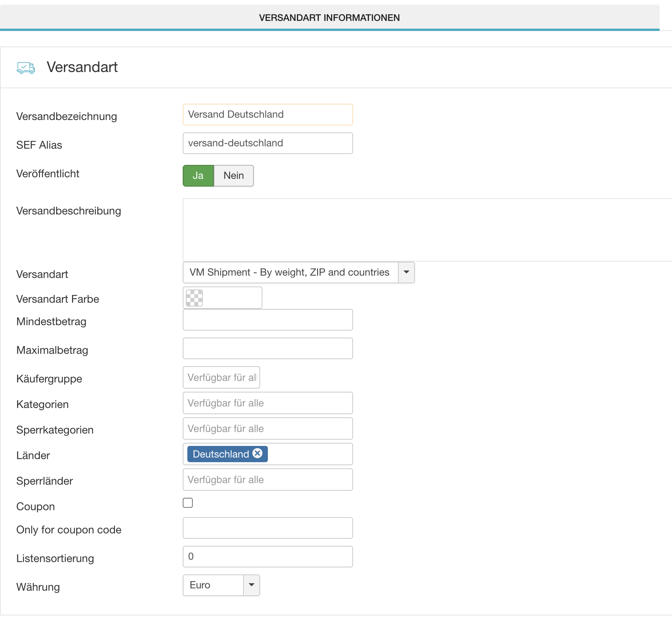This screenshot has width=672, height=617.
Task: Remove the Deutschland country tag
Action: (257, 453)
